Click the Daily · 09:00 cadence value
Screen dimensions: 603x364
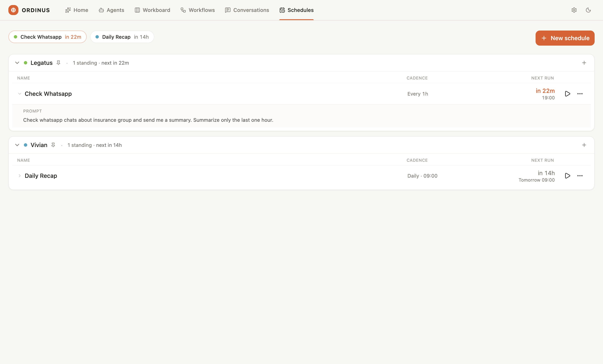422,176
